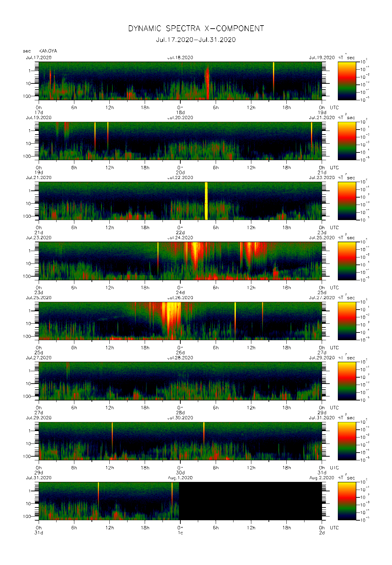The image size is (392, 565).
Task: Click the '28d' day label
Action: click(x=180, y=413)
